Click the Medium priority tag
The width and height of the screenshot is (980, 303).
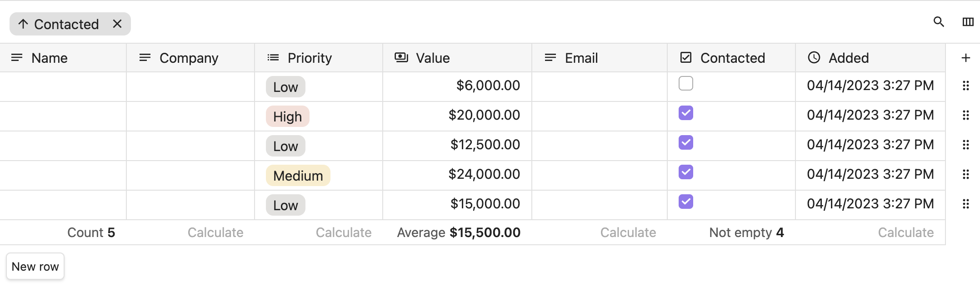coord(298,176)
